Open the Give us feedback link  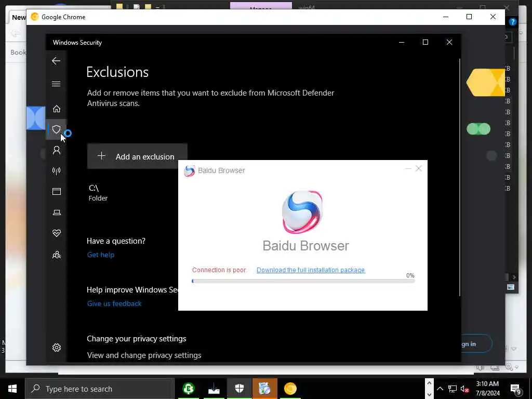click(x=114, y=303)
